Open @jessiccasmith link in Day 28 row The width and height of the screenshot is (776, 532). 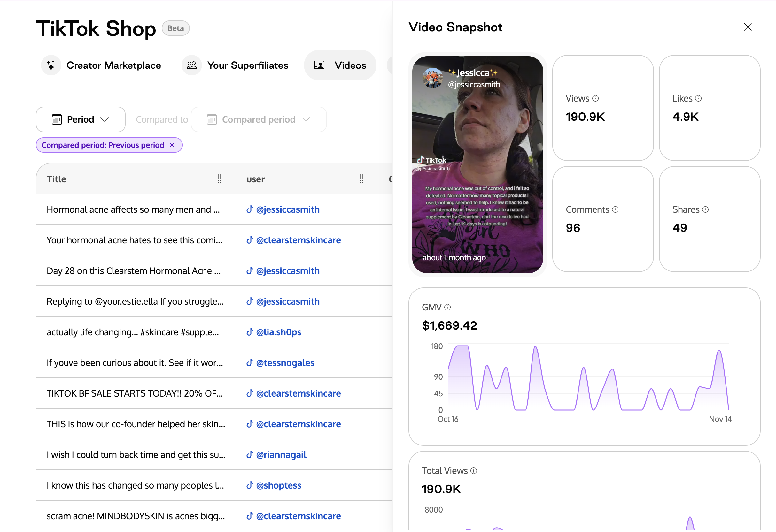(x=288, y=271)
